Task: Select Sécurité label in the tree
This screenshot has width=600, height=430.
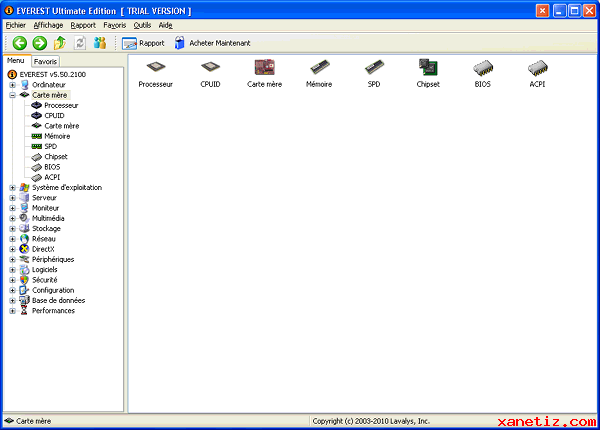Action: tap(44, 280)
